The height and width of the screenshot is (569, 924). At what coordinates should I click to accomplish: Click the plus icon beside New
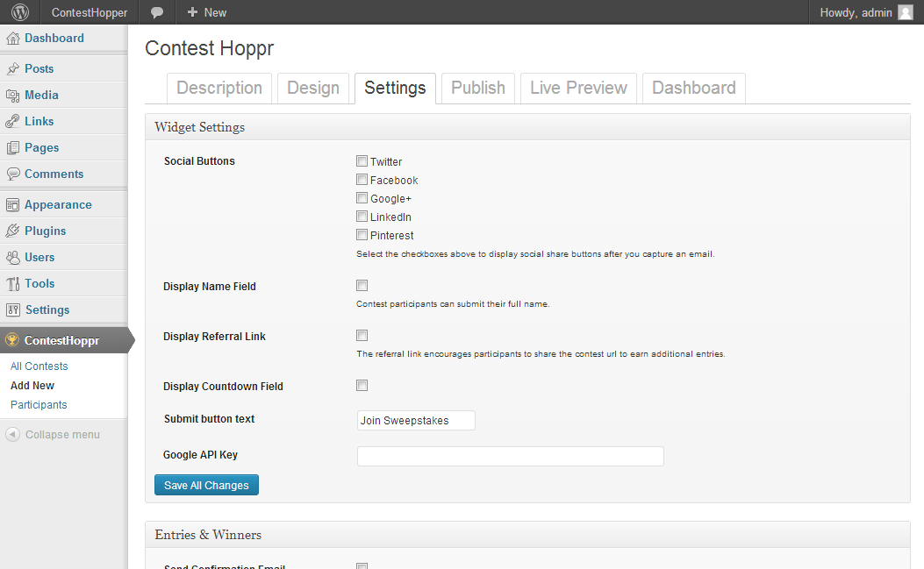tap(192, 12)
